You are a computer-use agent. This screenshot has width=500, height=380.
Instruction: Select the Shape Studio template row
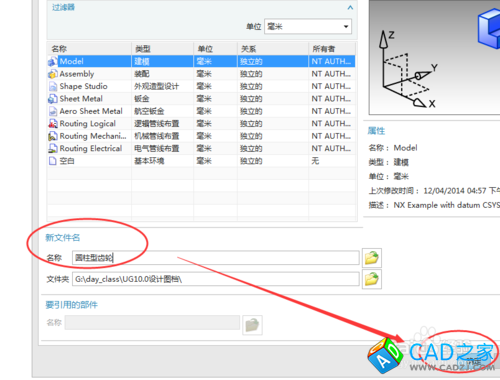tap(201, 86)
